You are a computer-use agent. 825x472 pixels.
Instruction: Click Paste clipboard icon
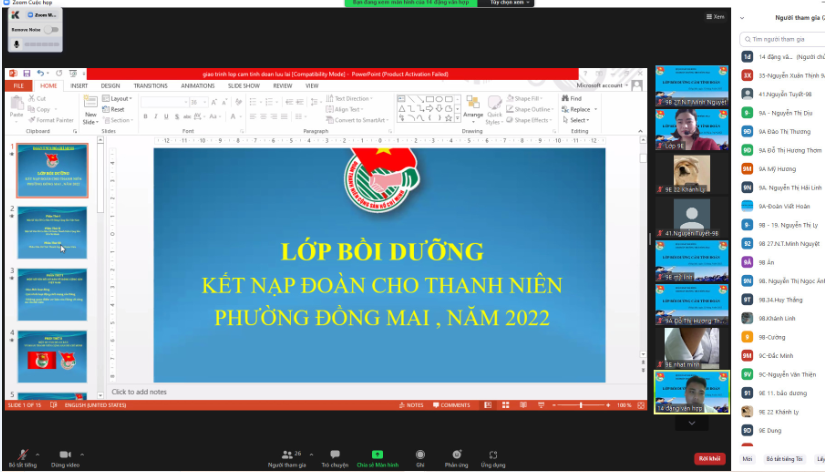click(17, 104)
